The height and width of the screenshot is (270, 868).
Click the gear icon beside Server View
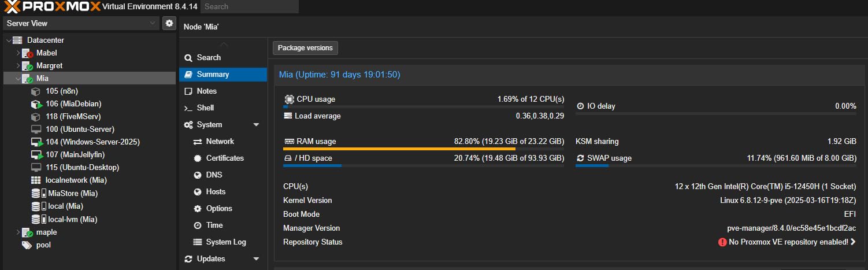coord(169,23)
